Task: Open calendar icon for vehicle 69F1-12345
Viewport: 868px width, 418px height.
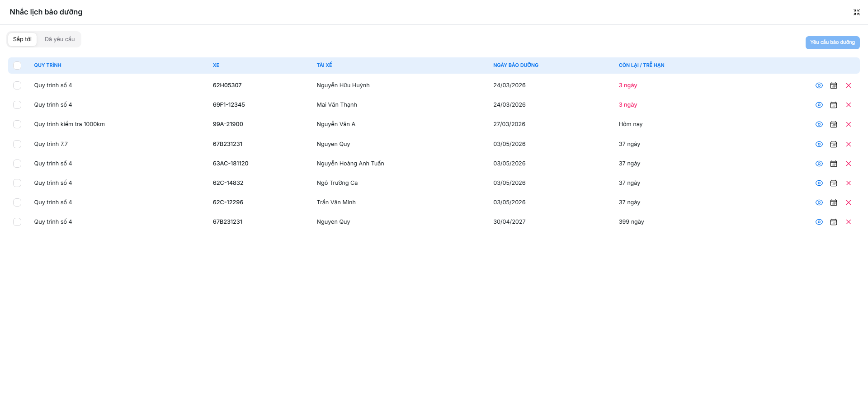Action: [x=834, y=105]
